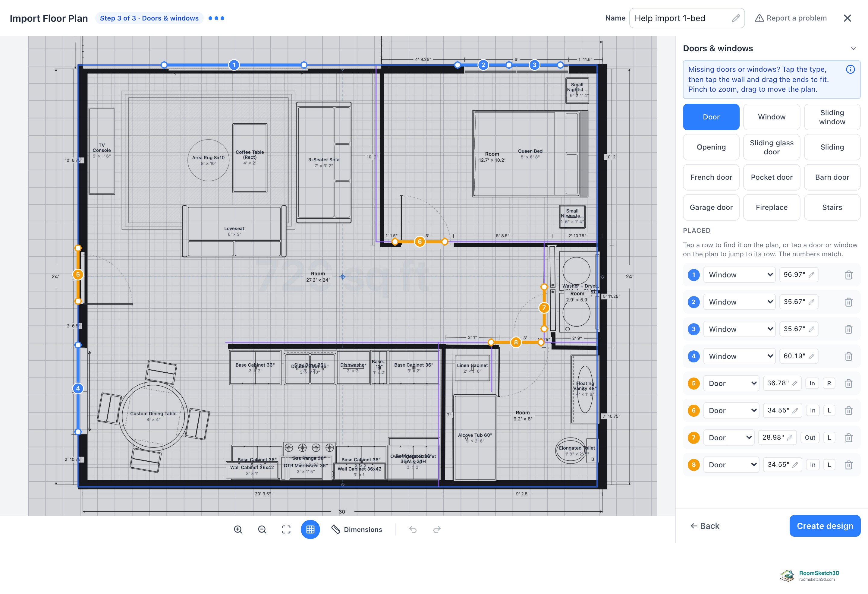Viewport: 868px width, 594px height.
Task: Click the zoom out magnifier icon
Action: pyautogui.click(x=262, y=529)
